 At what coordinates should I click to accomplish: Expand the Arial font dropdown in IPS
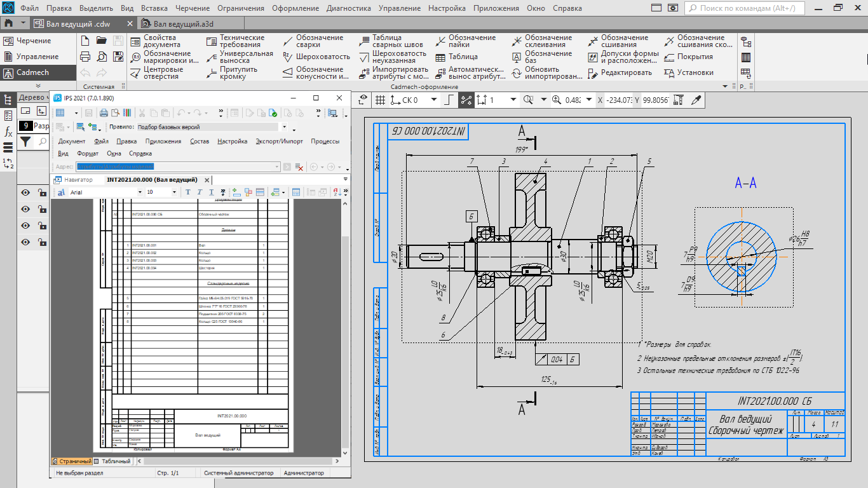(x=140, y=192)
